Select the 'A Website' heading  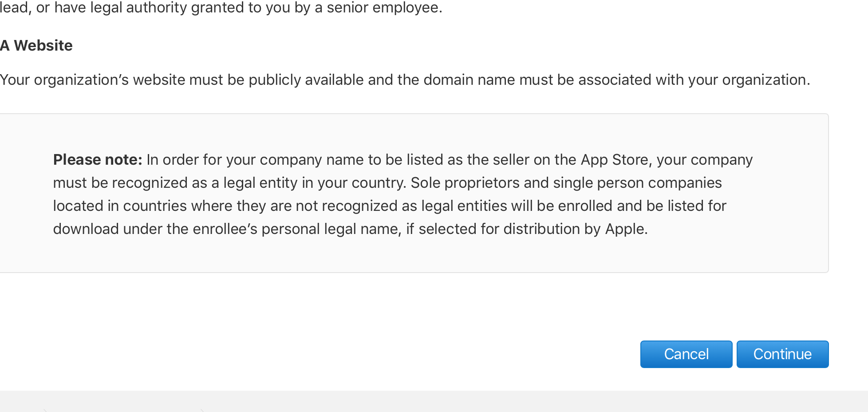pos(36,45)
